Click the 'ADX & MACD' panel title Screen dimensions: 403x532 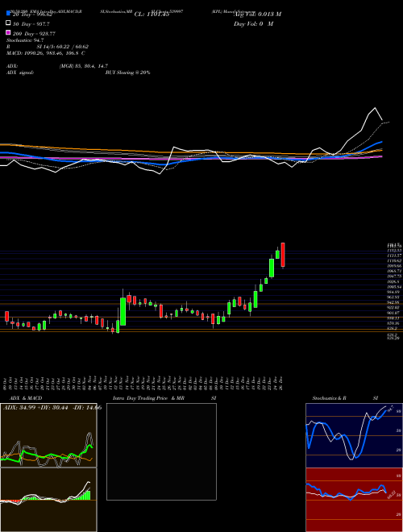tap(26, 398)
